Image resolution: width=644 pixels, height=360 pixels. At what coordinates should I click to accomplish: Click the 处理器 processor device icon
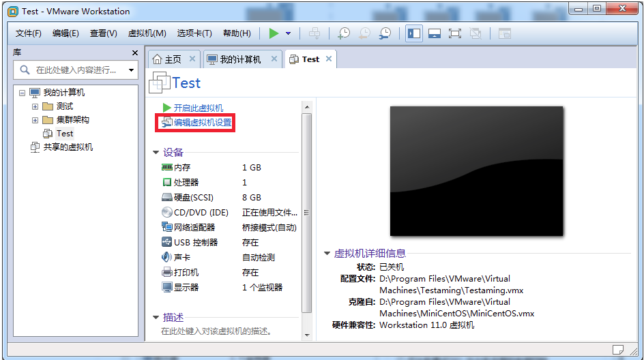coord(166,182)
